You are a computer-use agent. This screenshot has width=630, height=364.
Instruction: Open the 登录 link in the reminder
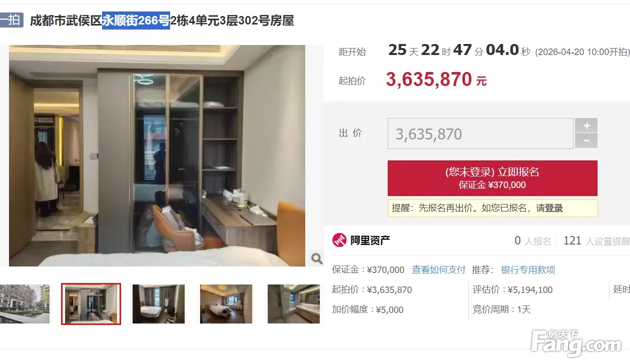(x=554, y=208)
